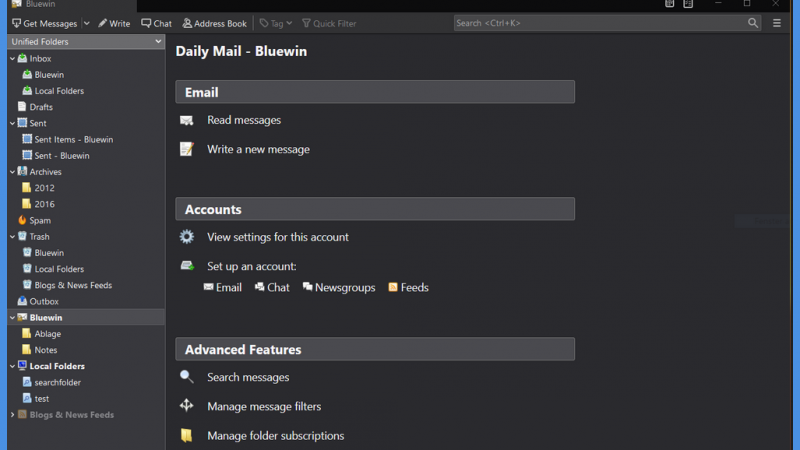
Task: Set up a Chat account
Action: point(272,288)
